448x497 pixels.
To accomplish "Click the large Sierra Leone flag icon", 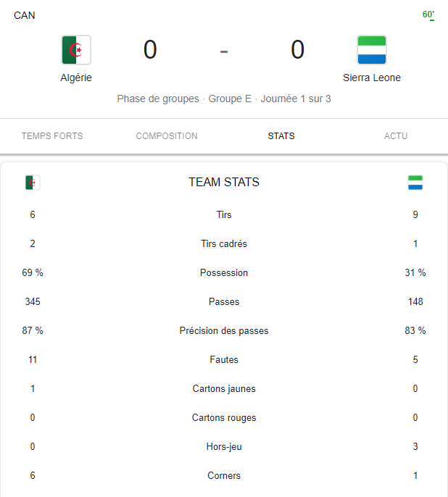I will 372,50.
